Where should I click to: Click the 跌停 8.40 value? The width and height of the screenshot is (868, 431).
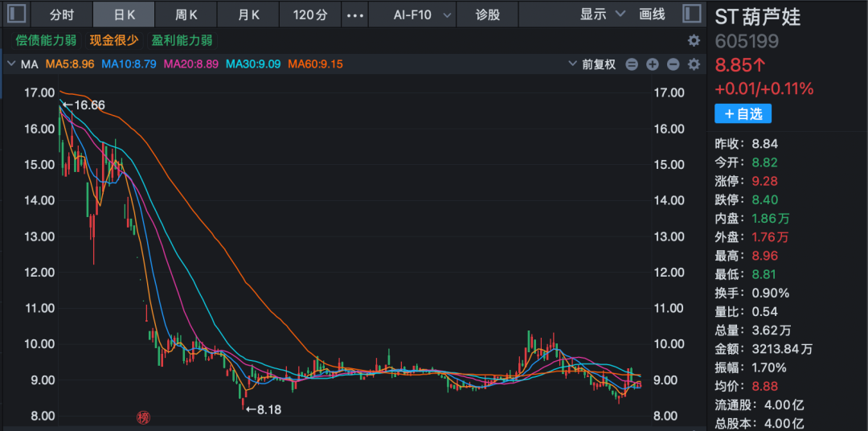pyautogui.click(x=765, y=200)
